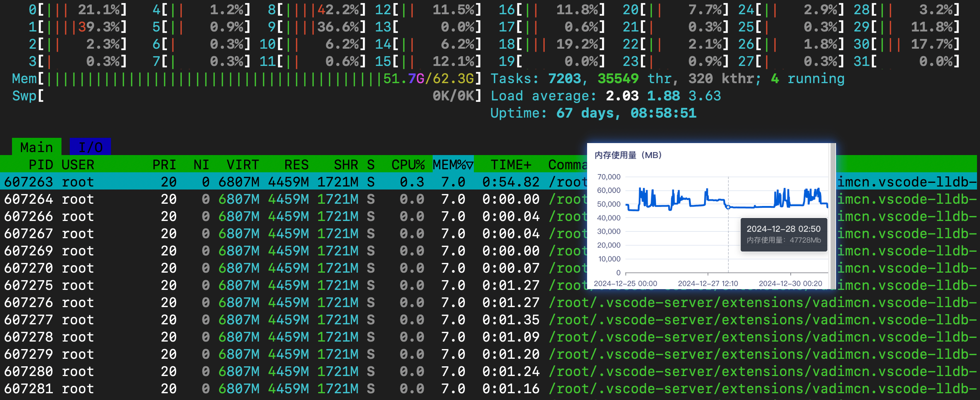Click CPU 30 meter showing 17.7%
The width and height of the screenshot is (980, 400).
point(907,44)
